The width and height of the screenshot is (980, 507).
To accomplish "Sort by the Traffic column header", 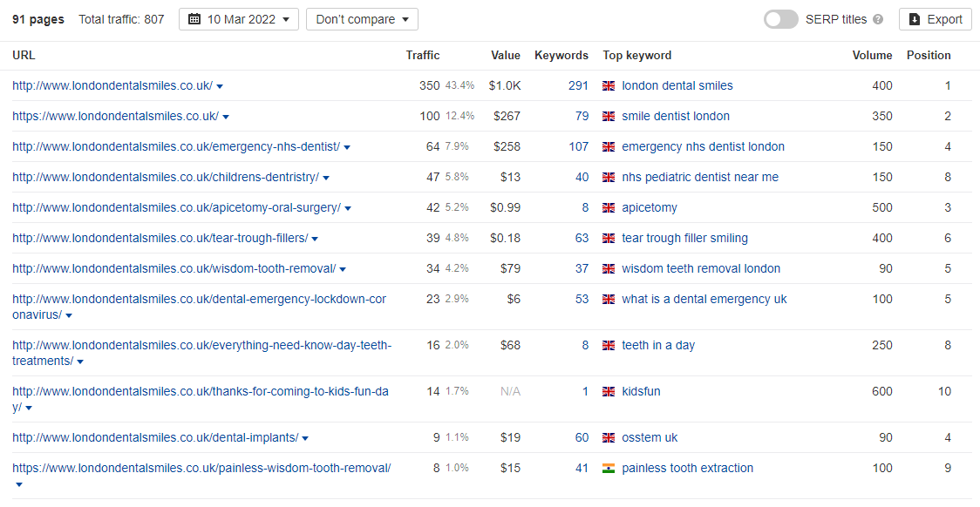I will click(423, 56).
